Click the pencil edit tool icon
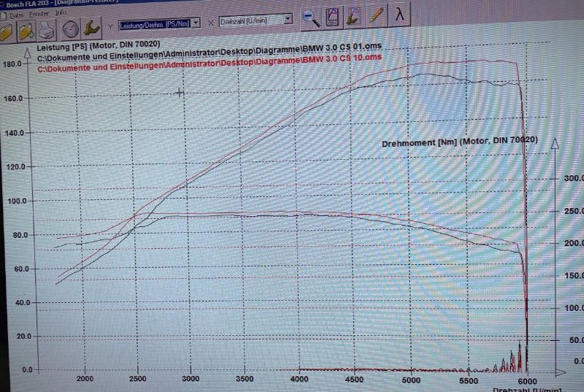 tap(377, 14)
